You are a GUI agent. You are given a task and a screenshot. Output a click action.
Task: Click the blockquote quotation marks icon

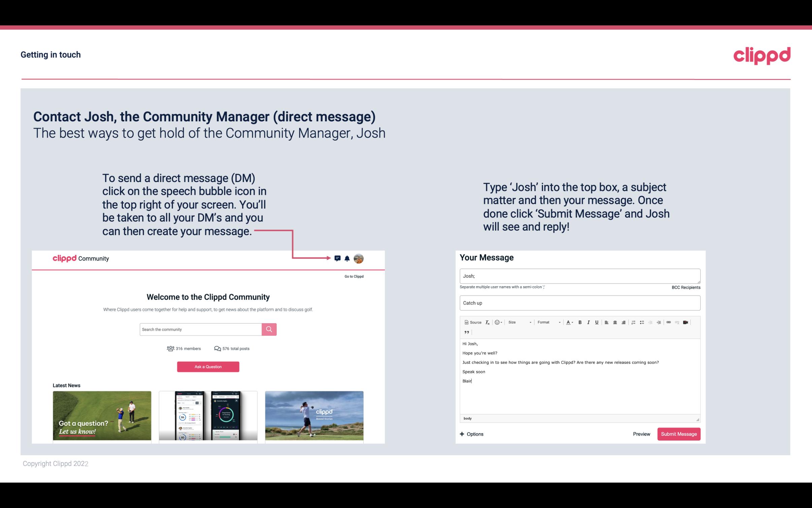[466, 332]
